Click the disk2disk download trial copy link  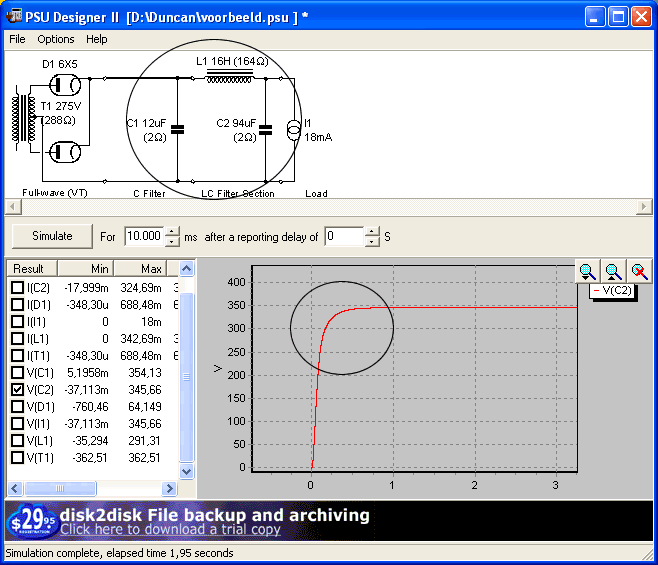(170, 530)
